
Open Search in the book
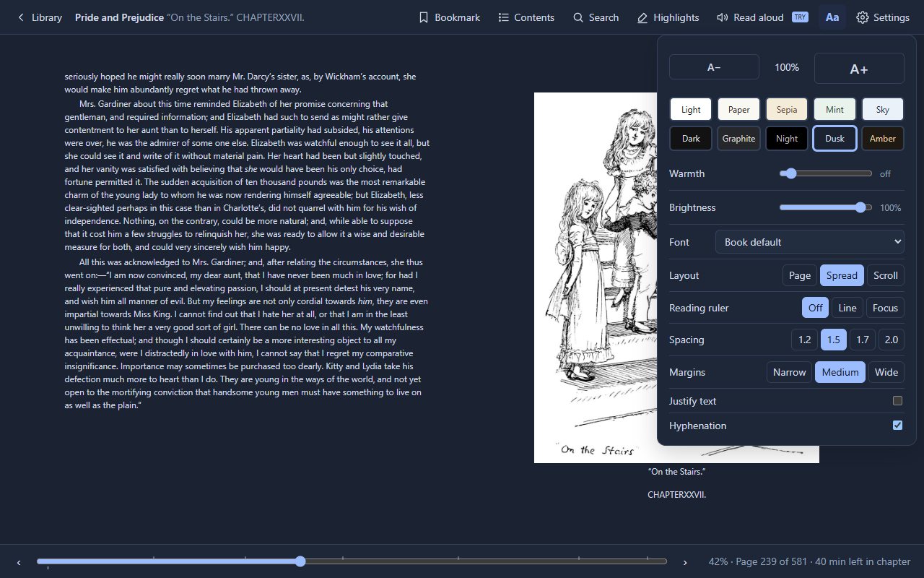coord(596,17)
